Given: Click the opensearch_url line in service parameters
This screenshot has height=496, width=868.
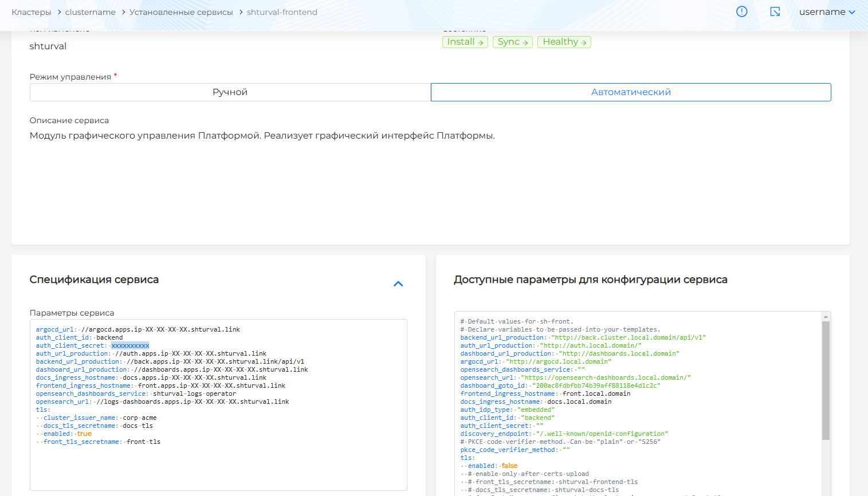Looking at the screenshot, I should (162, 401).
